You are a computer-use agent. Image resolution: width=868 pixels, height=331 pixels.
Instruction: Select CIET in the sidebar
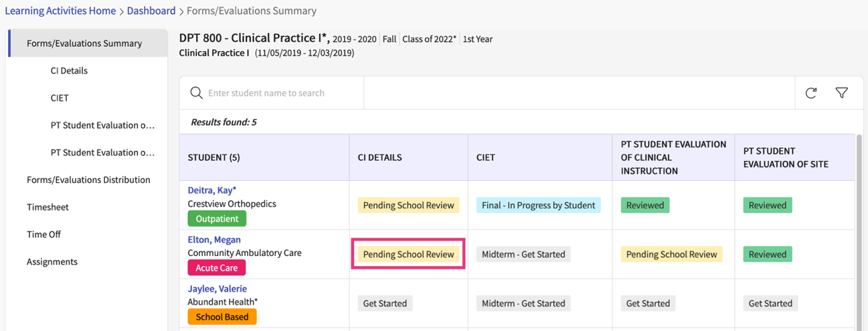click(60, 98)
